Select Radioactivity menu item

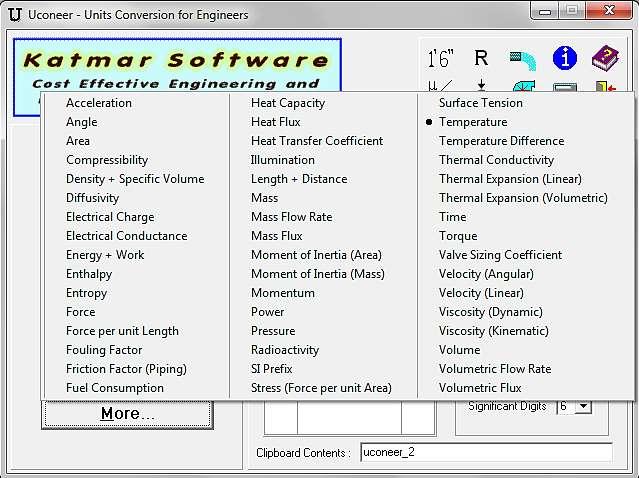tap(285, 350)
